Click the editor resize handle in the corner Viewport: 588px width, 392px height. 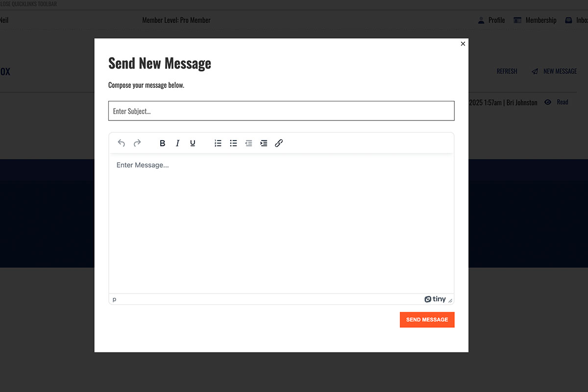tap(450, 300)
